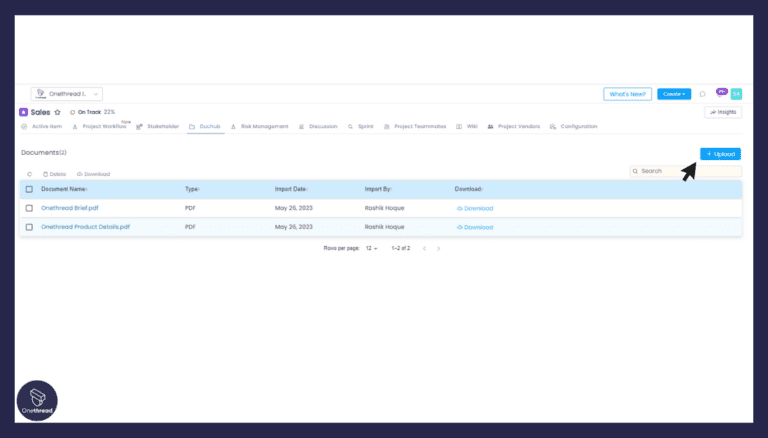Click the Upload button
The width and height of the screenshot is (768, 438).
720,154
